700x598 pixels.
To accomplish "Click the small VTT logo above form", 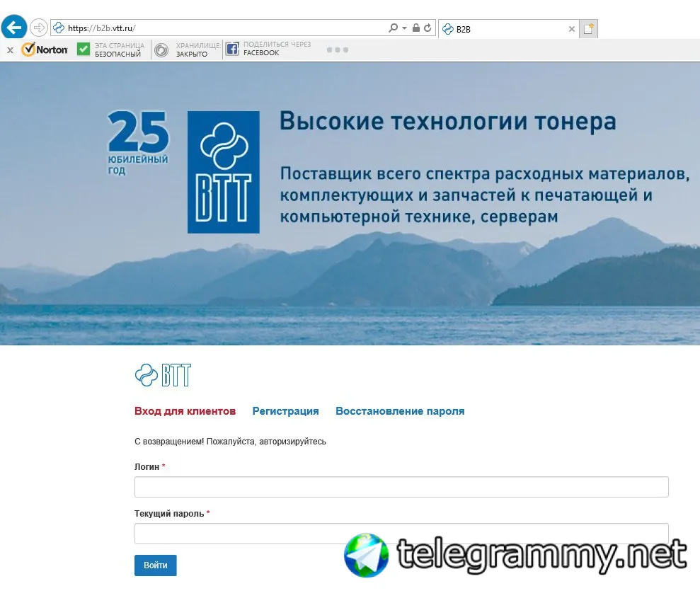I will click(x=163, y=375).
